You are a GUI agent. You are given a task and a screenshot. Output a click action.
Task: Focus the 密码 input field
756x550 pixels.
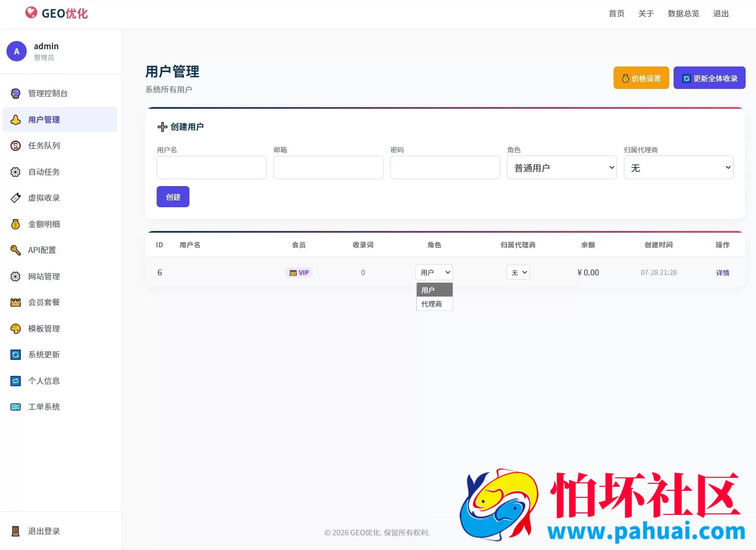pos(445,168)
